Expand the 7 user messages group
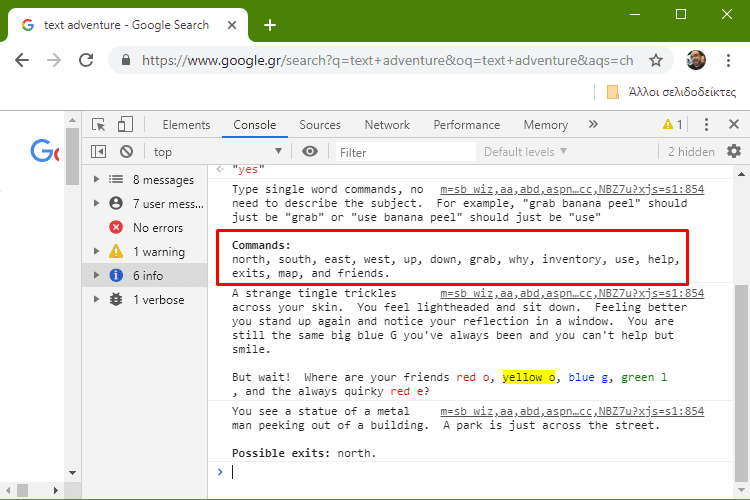Image resolution: width=750 pixels, height=500 pixels. [96, 203]
